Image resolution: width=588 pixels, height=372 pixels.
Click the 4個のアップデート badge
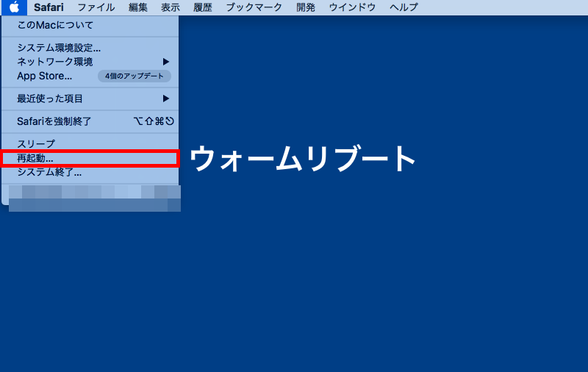135,76
